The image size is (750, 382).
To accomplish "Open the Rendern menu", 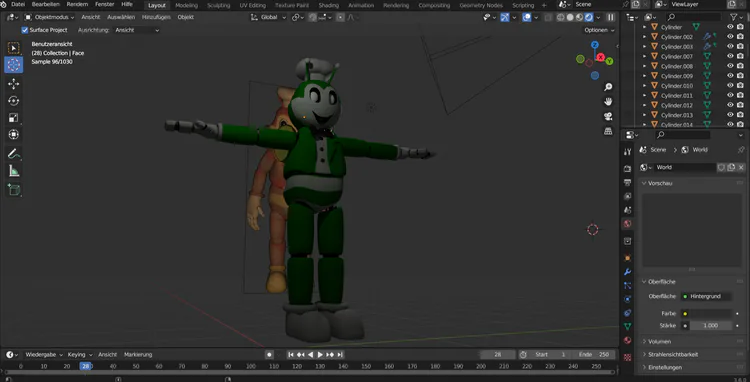I will (77, 5).
